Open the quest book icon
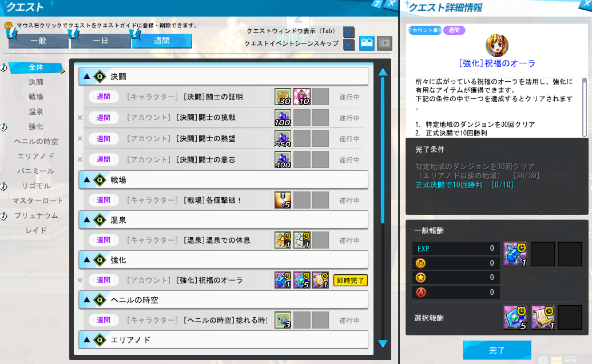Image resolution: width=592 pixels, height=364 pixels. click(367, 43)
